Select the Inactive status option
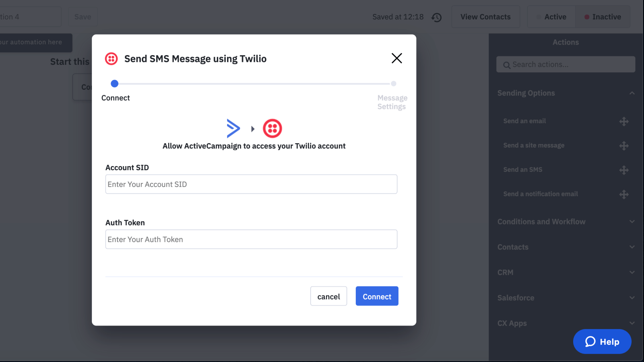644x362 pixels. coord(603,16)
